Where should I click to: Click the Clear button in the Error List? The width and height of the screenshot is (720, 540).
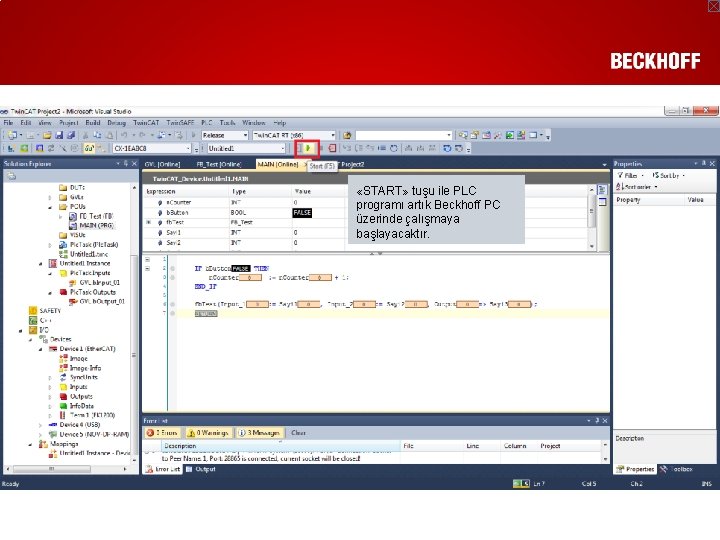click(x=298, y=433)
